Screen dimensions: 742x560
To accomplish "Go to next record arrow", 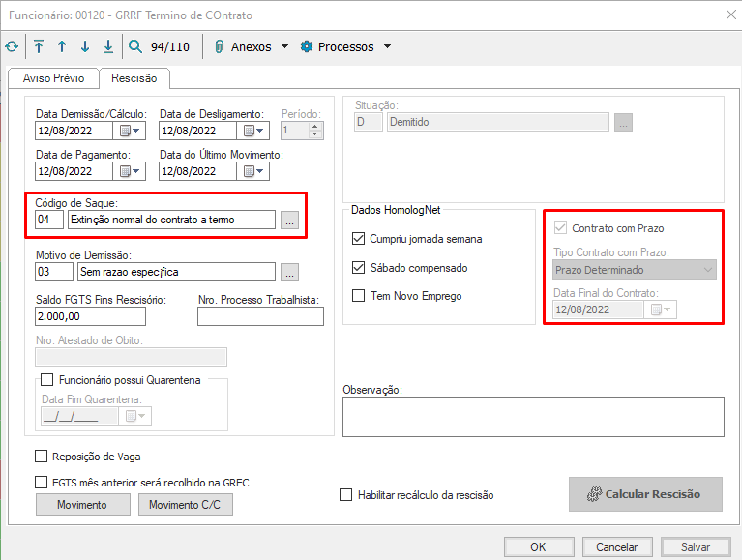I will coord(85,46).
